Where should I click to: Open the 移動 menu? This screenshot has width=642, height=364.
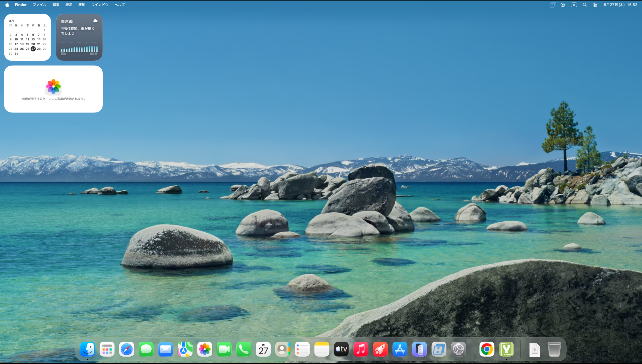tap(82, 5)
